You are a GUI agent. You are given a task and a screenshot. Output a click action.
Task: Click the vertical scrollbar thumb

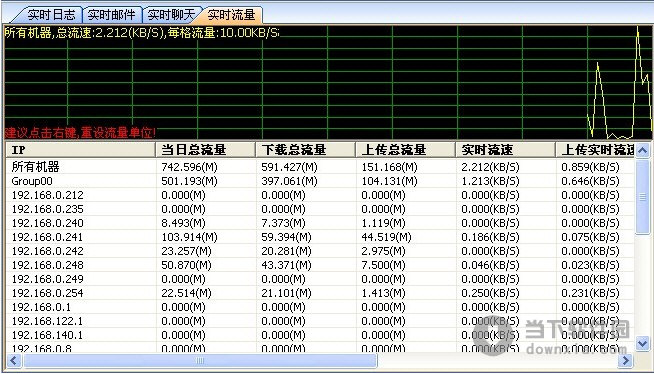642,196
